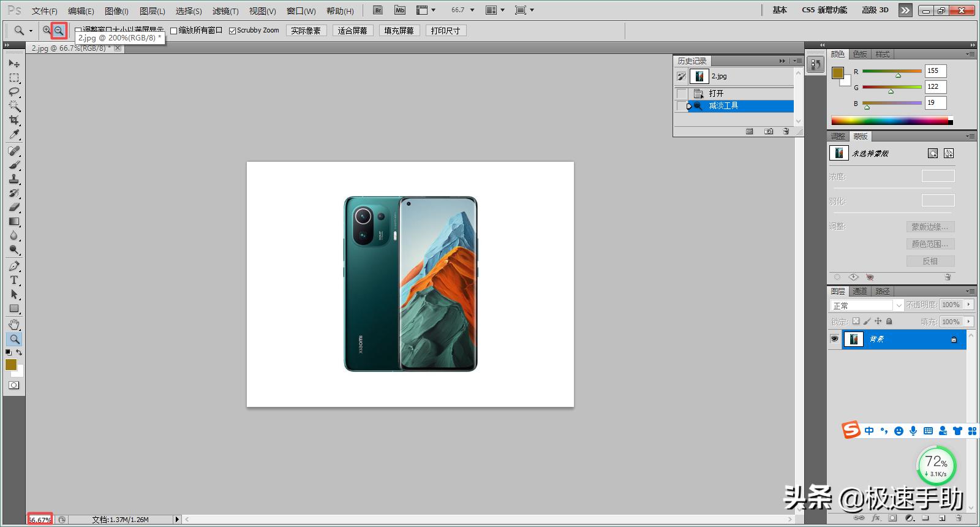980x527 pixels.
Task: Click the foreground color swatch in toolbar
Action: coord(10,365)
